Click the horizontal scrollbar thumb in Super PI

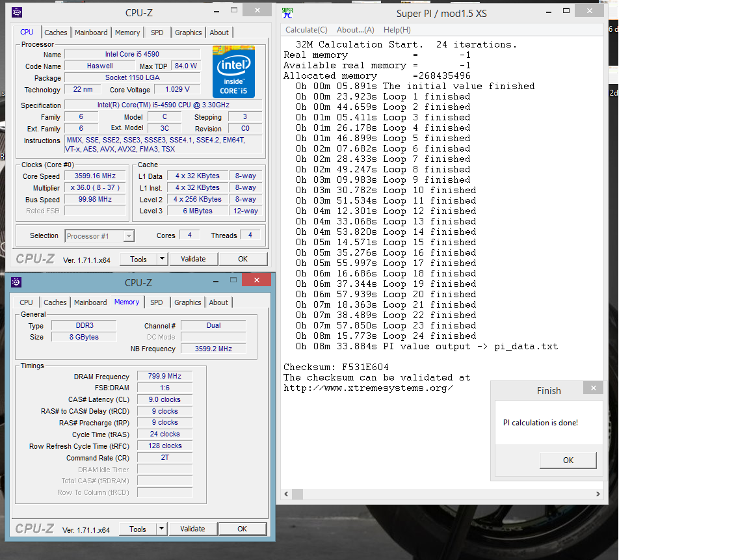tap(297, 494)
